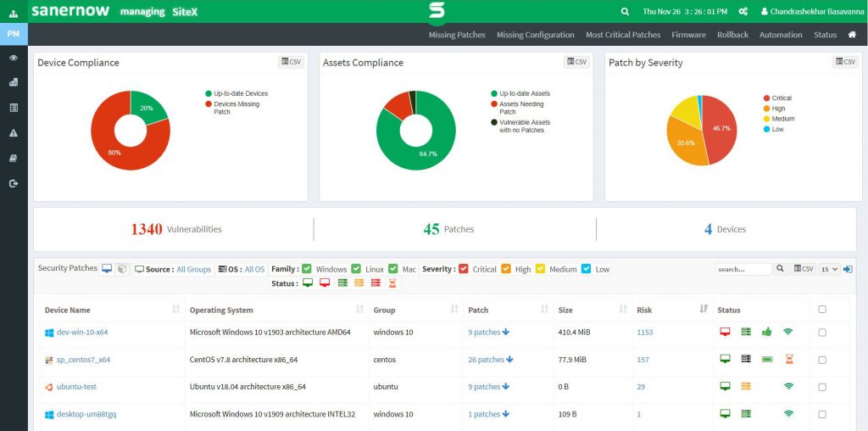
Task: Select the package cube view icon beside Security Patches
Action: (x=122, y=269)
